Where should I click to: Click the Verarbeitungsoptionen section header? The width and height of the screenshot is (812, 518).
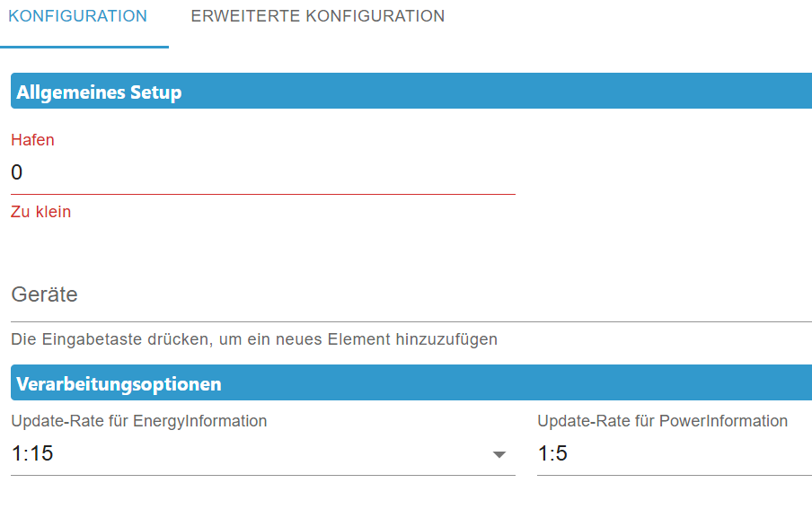tap(410, 383)
